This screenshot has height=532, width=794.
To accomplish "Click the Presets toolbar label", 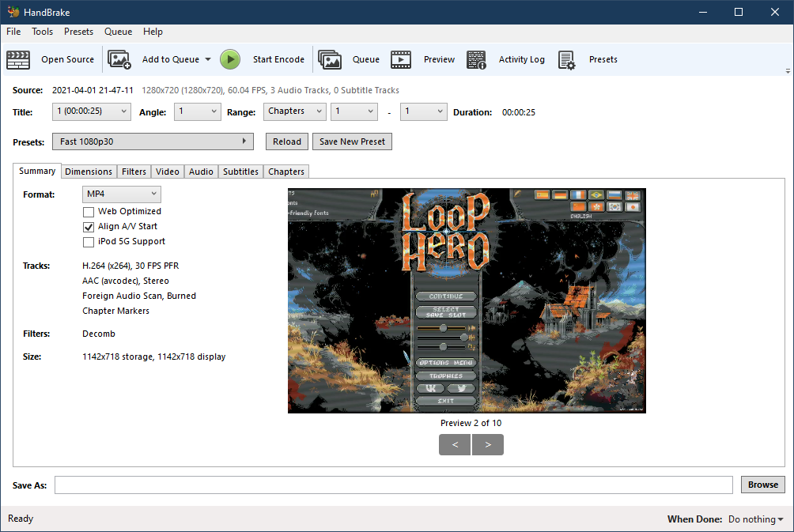I will 603,60.
